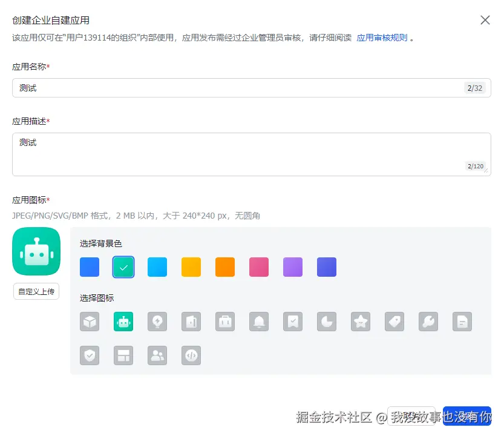Screen dimensions: 504x436
Task: Choose the star app icon
Action: tap(361, 322)
